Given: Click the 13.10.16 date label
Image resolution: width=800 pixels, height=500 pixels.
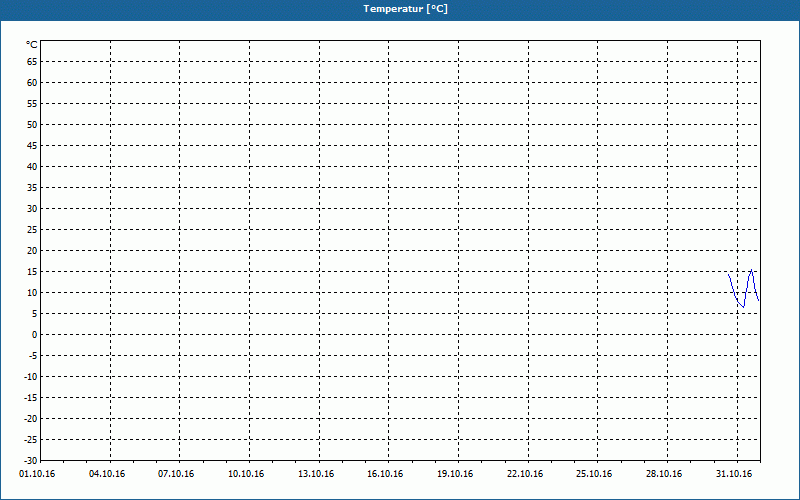Looking at the screenshot, I should pos(316,474).
